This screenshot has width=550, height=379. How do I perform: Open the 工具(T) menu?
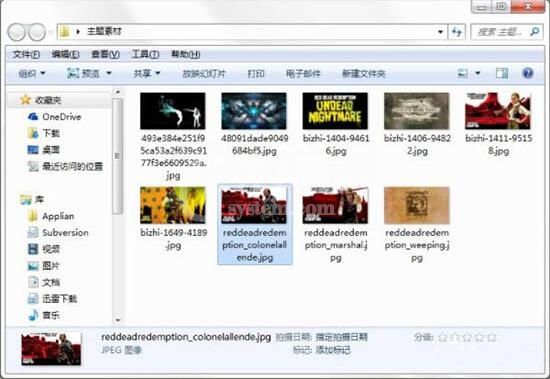point(145,54)
